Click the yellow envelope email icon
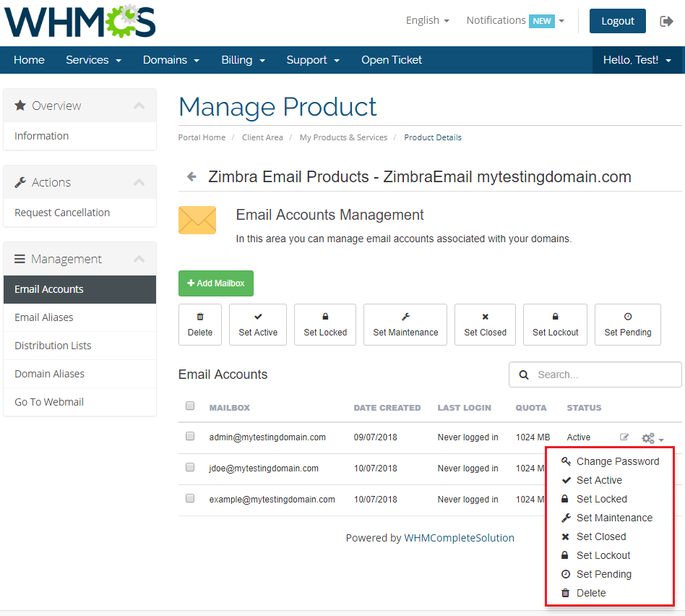685x616 pixels. click(x=197, y=220)
